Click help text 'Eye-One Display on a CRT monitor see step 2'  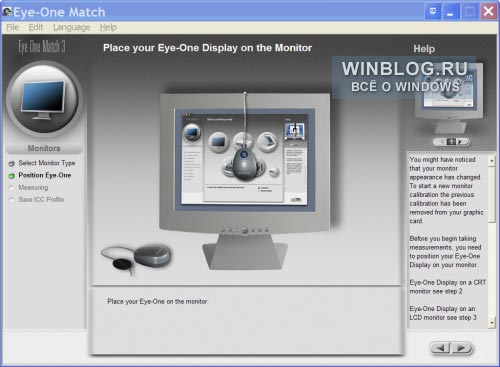click(448, 287)
